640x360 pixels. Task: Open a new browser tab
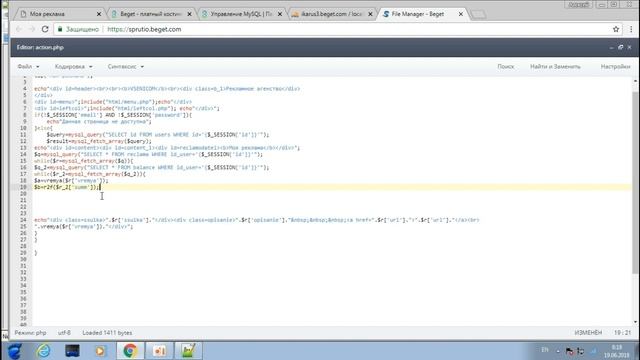pyautogui.click(x=478, y=14)
